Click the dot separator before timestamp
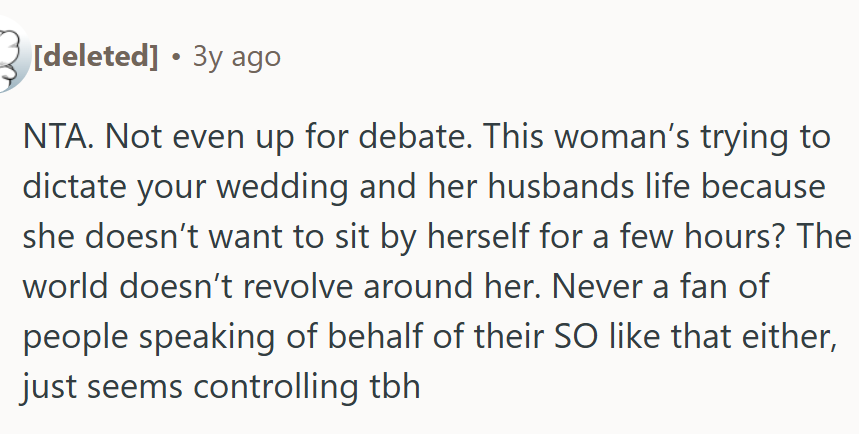 click(x=176, y=58)
